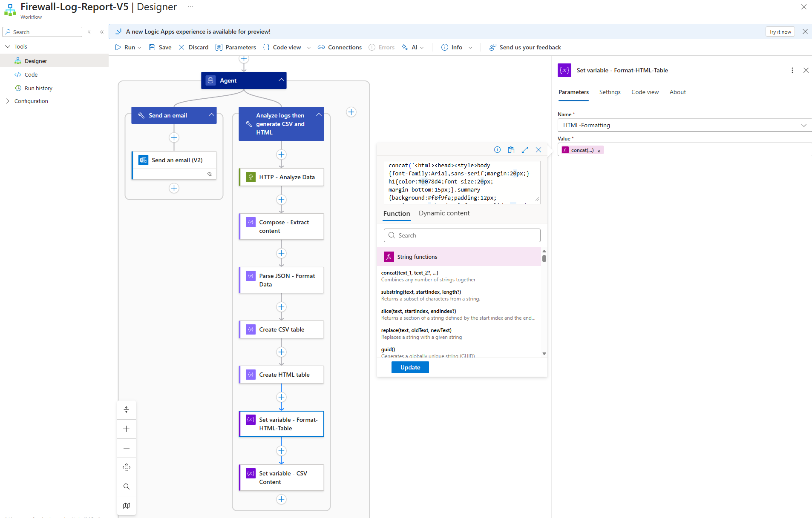The width and height of the screenshot is (812, 518).
Task: Expand the Run dropdown menu
Action: 139,48
